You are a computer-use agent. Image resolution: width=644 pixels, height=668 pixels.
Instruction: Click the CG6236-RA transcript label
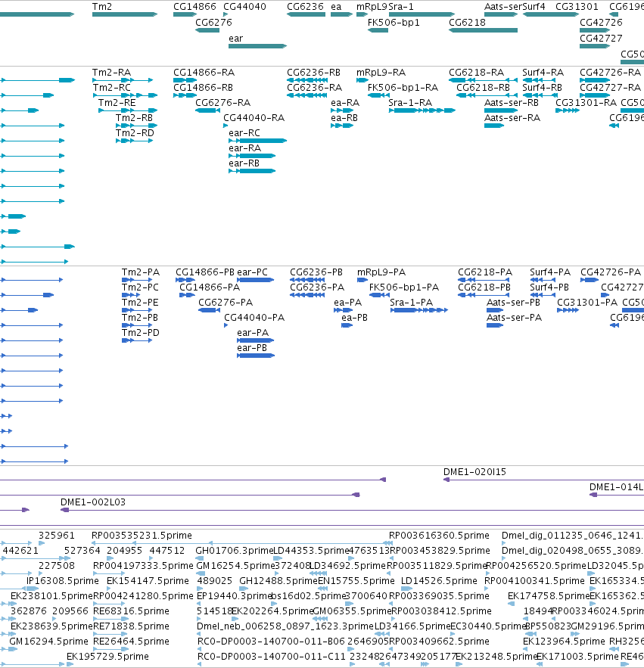[315, 88]
